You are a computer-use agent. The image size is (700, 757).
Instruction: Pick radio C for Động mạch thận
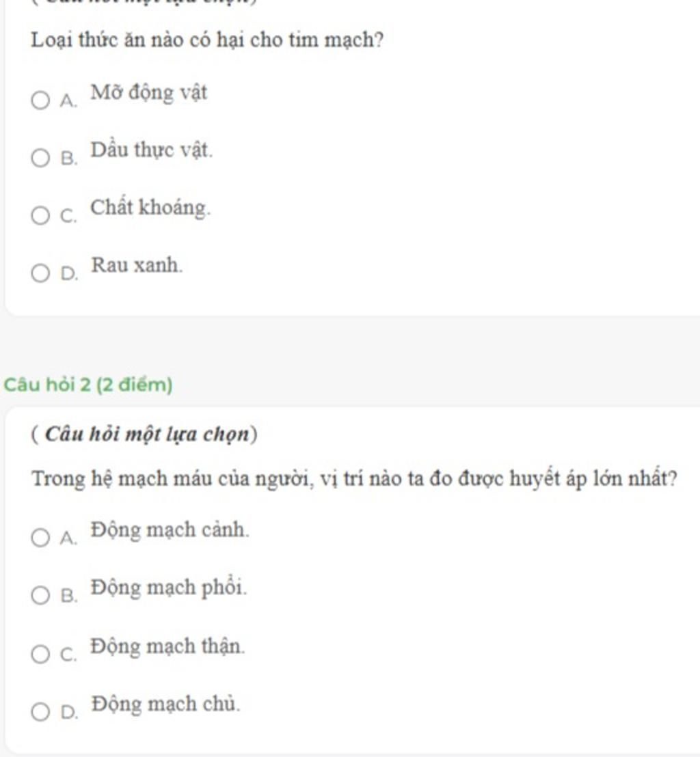pos(40,654)
